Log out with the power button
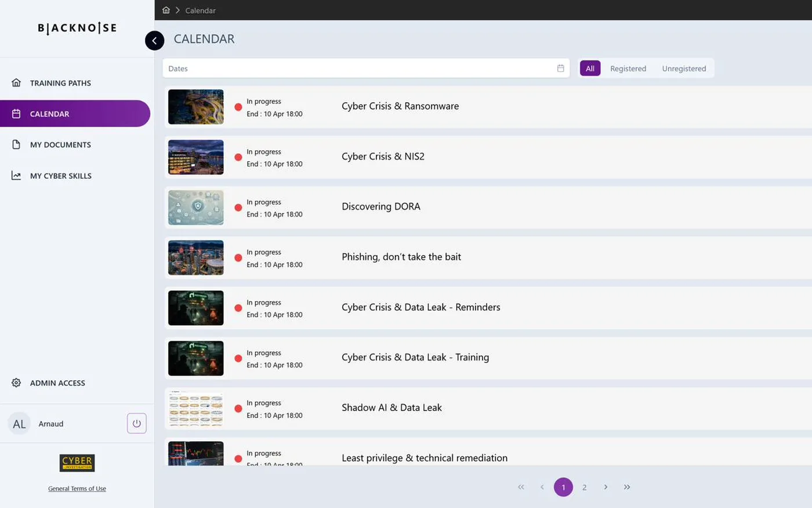Viewport: 812px width, 508px height. 137,423
